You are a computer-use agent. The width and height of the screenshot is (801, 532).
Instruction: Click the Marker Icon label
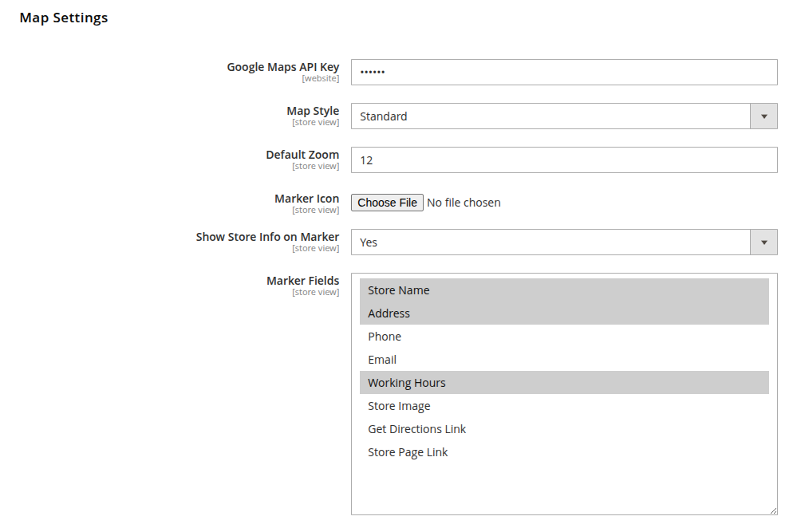tap(306, 199)
